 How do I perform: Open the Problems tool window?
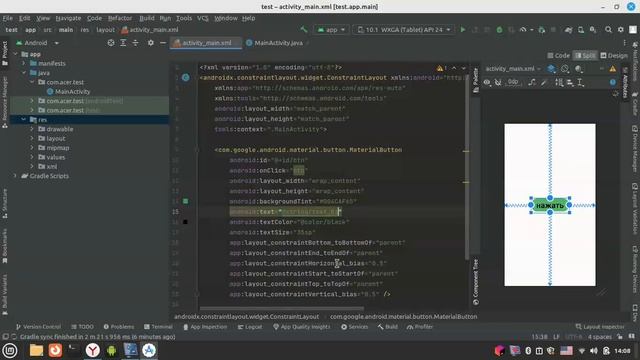click(x=119, y=327)
